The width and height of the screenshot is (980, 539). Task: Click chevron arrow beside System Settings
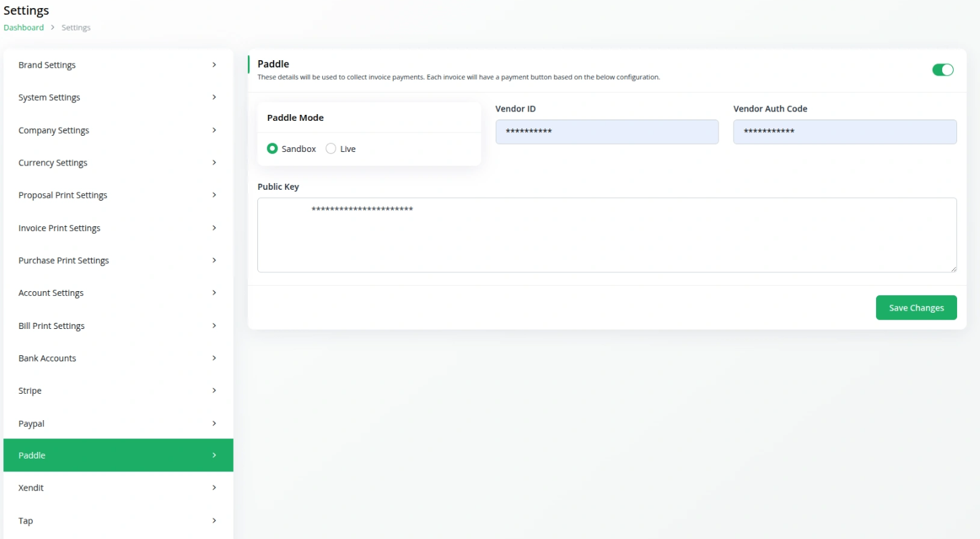214,97
